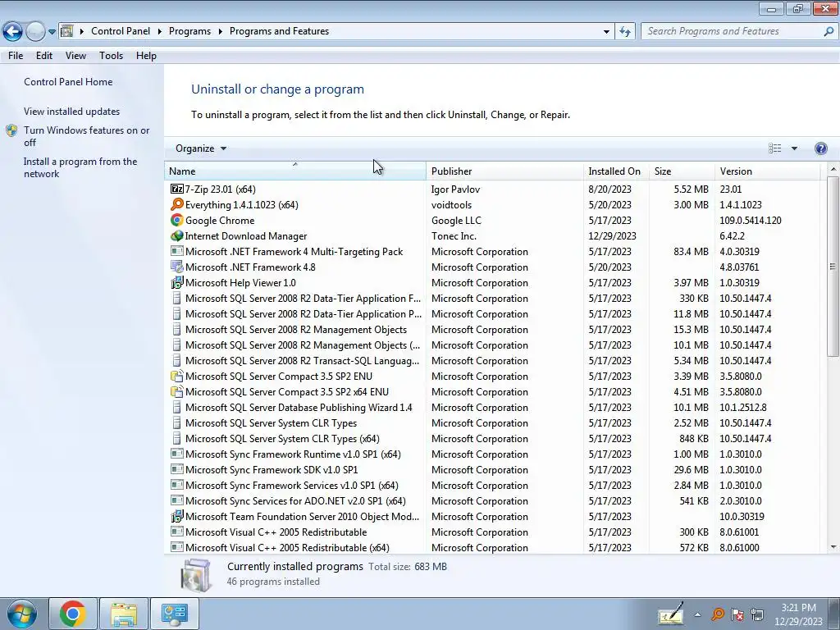The width and height of the screenshot is (840, 630).
Task: Click icon of Team Foundation Server 2010 Object Model
Action: (x=177, y=517)
